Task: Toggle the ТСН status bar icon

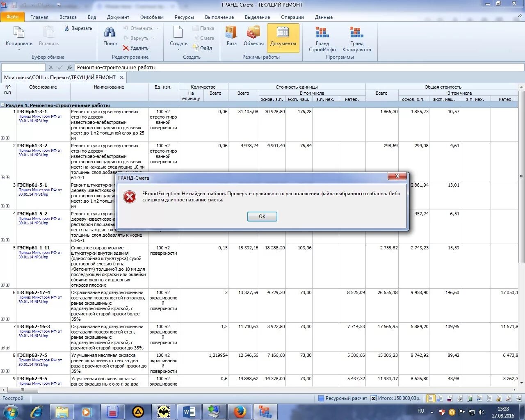Action: coord(460,398)
